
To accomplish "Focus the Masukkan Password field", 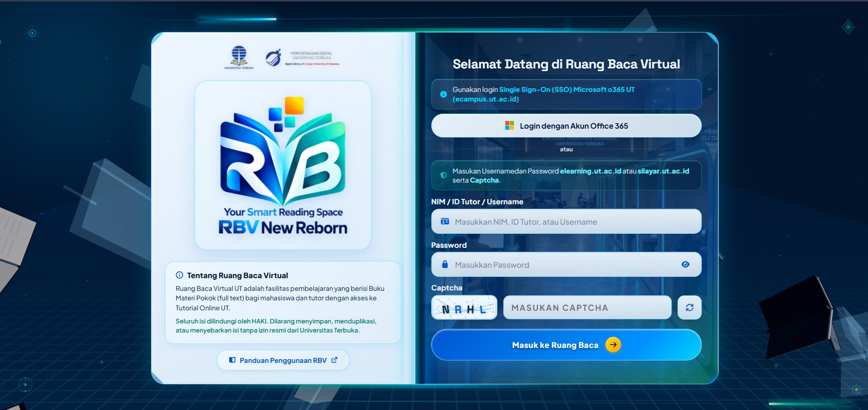I will [x=566, y=265].
